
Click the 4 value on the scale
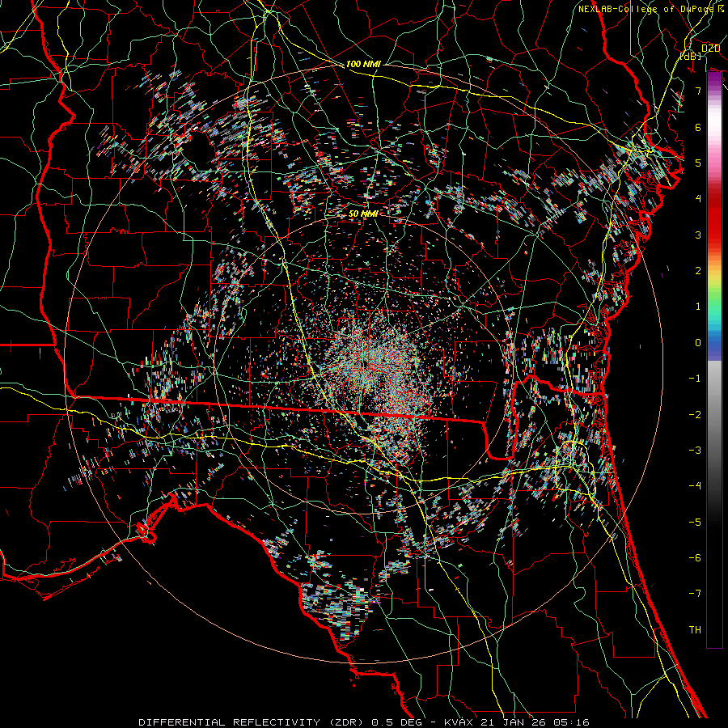(x=698, y=199)
